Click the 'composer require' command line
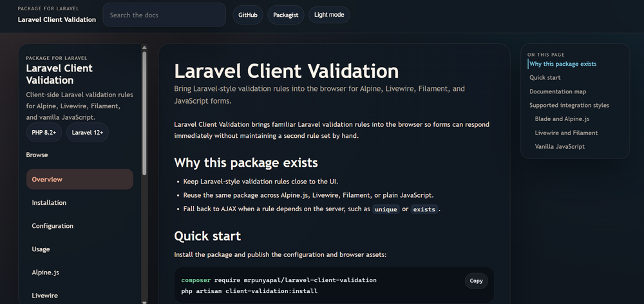 click(x=279, y=280)
